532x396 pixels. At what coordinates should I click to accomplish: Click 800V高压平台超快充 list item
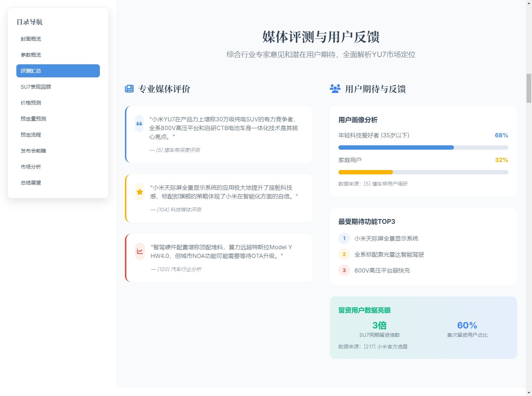(x=382, y=270)
